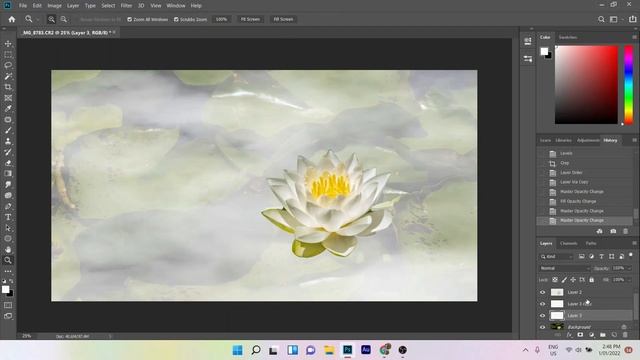Click the Fill Screen button

[x=283, y=19]
